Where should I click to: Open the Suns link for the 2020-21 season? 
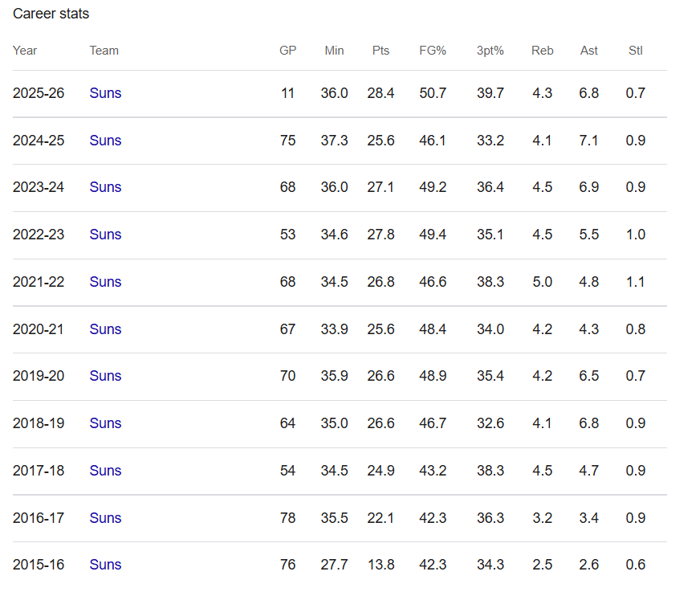[105, 329]
